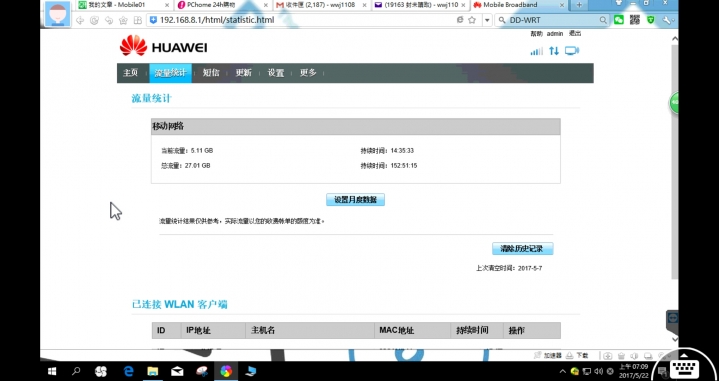Click the user avatar in browser corner
The height and width of the screenshot is (381, 720).
[x=57, y=13]
